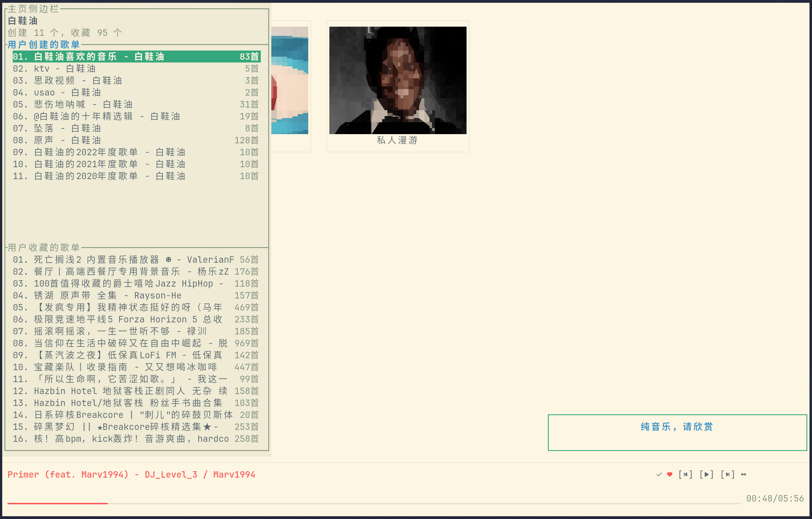Click the 纯音乐，请欣赏 lyrics box
Viewport: 812px width, 519px height.
click(677, 432)
